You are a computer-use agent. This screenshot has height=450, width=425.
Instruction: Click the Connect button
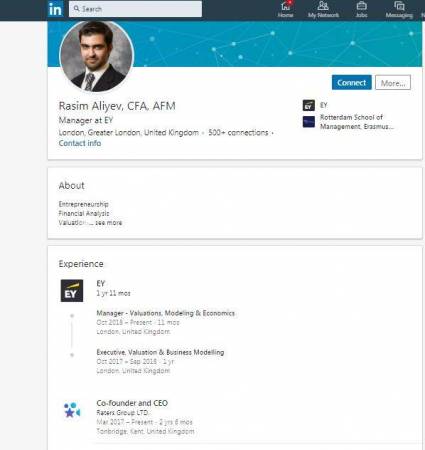coord(351,83)
